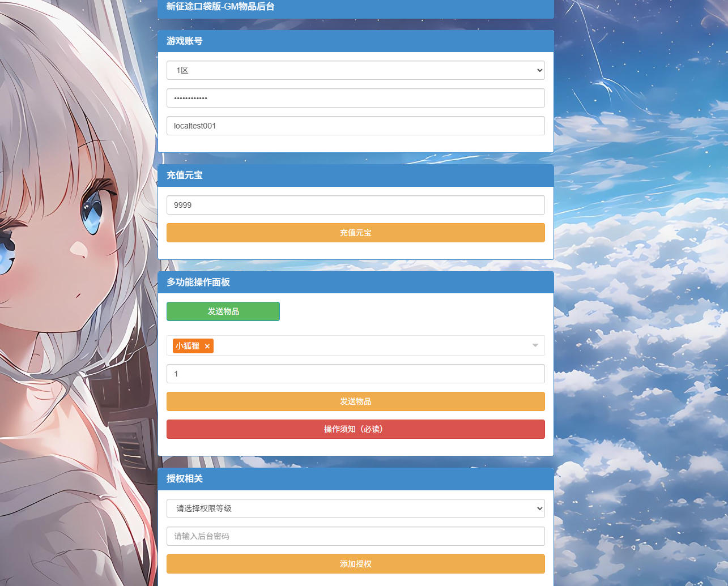The width and height of the screenshot is (728, 586).
Task: Click the 授权相关 panel header
Action: [355, 478]
